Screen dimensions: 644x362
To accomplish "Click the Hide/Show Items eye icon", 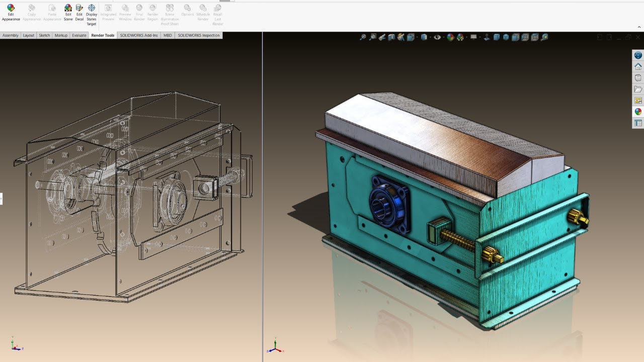I will [x=437, y=37].
